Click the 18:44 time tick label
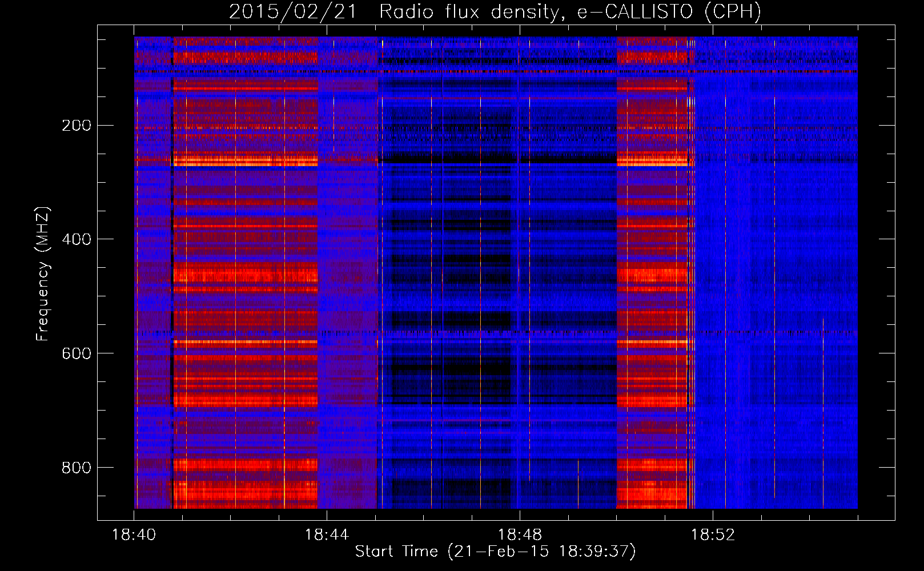924x571 pixels. [327, 535]
